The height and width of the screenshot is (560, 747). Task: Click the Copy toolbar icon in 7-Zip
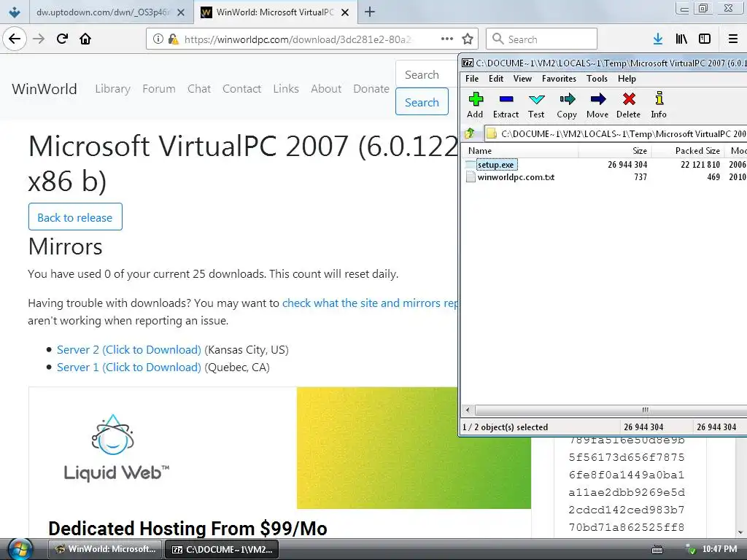pyautogui.click(x=566, y=105)
